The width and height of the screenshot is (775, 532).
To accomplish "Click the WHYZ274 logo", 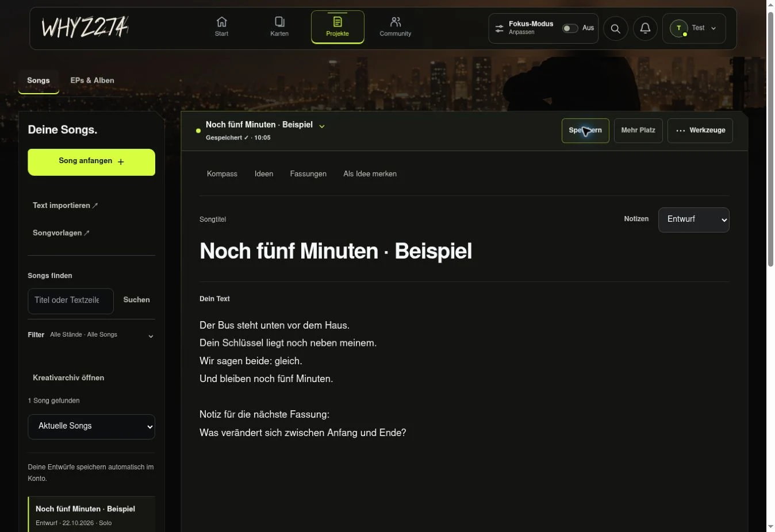I will pyautogui.click(x=85, y=27).
